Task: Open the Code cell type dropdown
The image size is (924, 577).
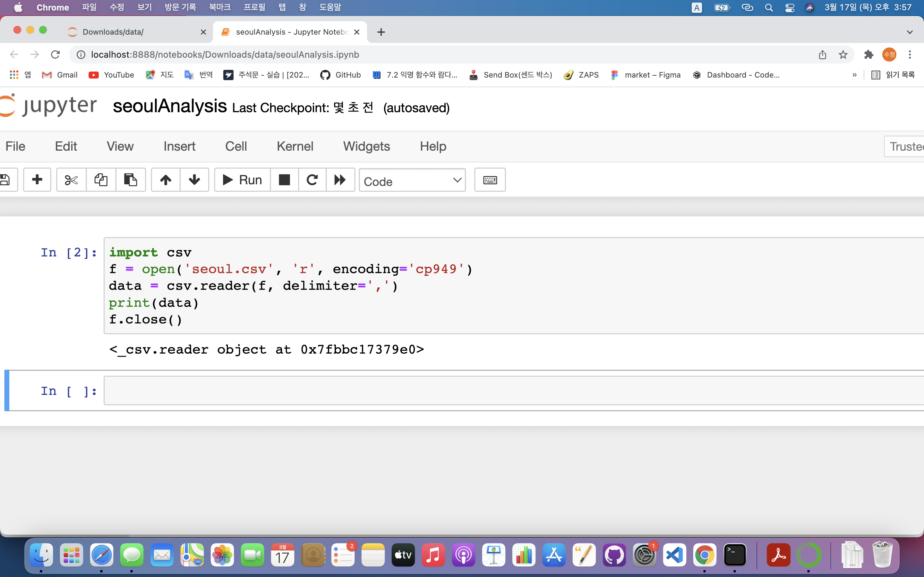Action: coord(412,180)
